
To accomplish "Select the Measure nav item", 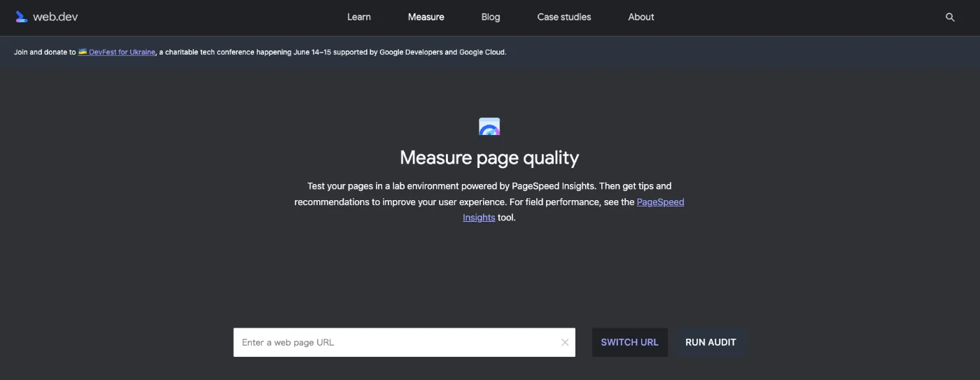I will [x=426, y=17].
